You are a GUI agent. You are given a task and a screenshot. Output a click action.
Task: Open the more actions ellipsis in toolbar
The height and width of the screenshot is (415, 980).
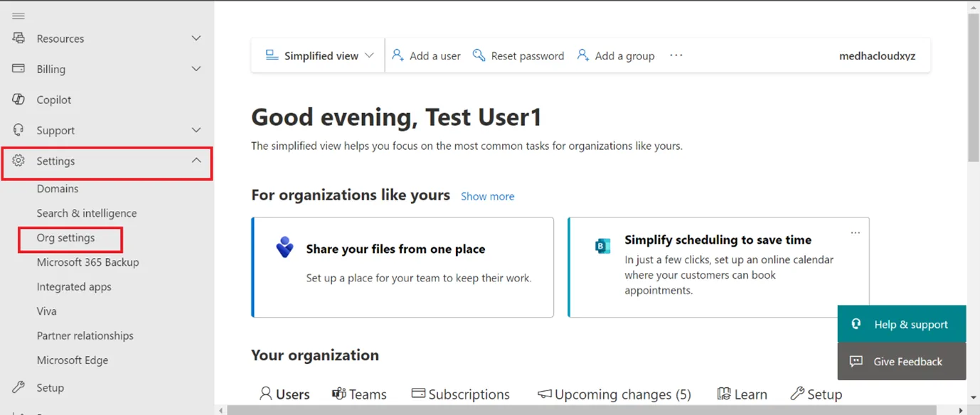pyautogui.click(x=676, y=55)
